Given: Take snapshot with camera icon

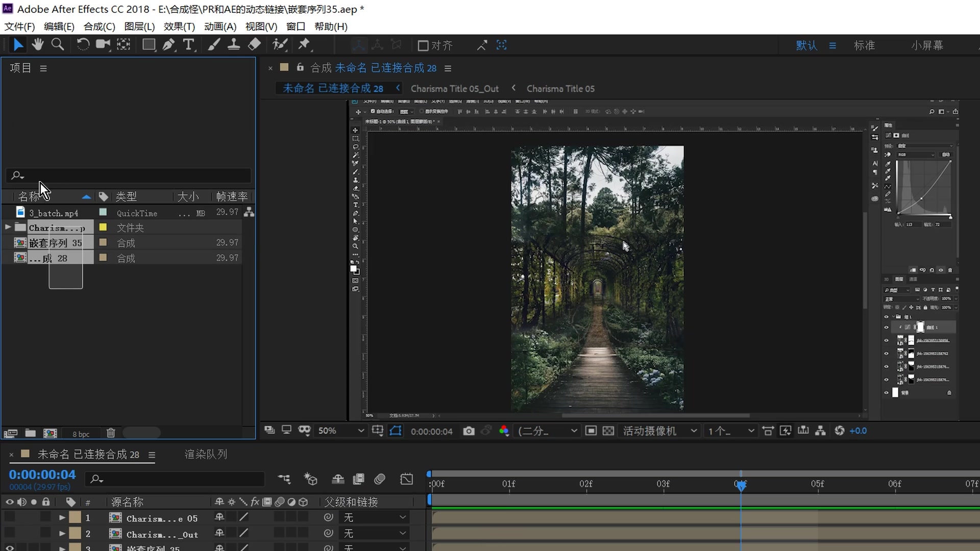Looking at the screenshot, I should (x=469, y=431).
